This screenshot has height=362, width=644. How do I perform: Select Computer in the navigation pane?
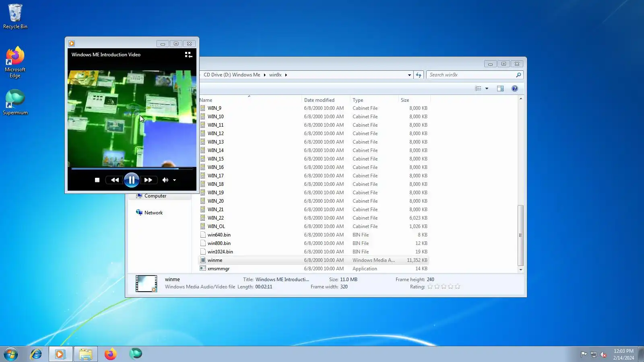[155, 196]
